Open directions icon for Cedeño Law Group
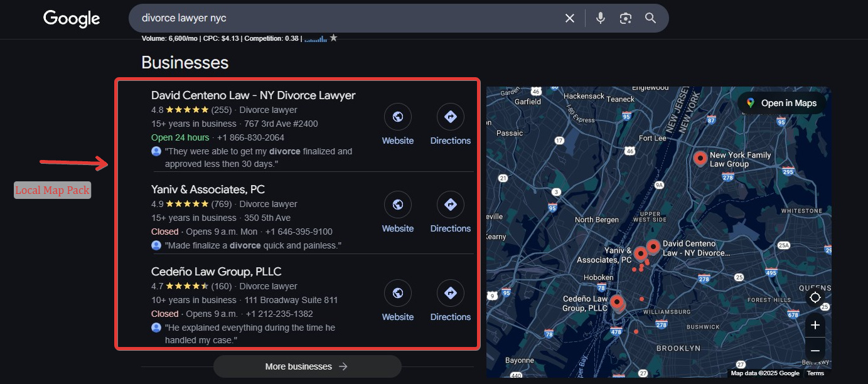This screenshot has height=384, width=868. [x=451, y=293]
